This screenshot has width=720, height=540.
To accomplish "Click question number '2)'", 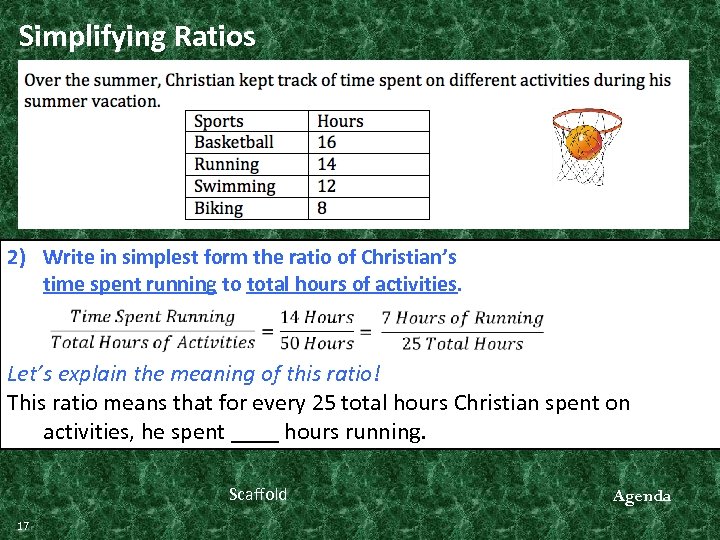I will click(x=17, y=257).
